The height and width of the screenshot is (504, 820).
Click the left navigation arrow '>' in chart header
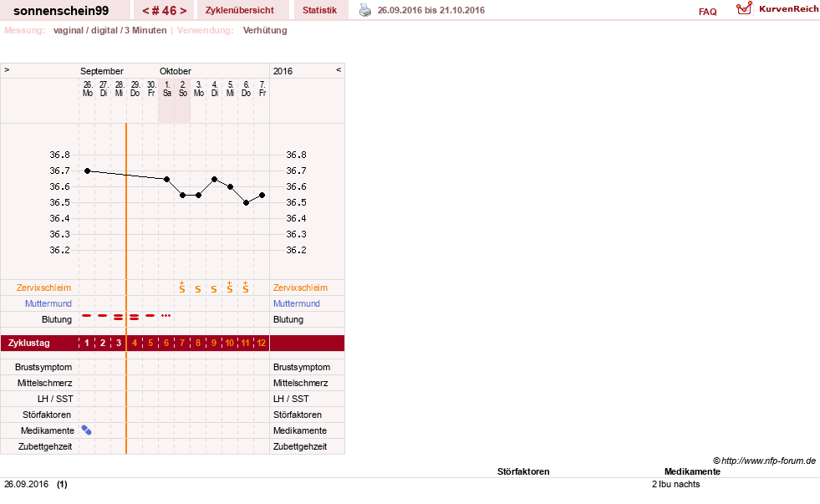click(7, 69)
